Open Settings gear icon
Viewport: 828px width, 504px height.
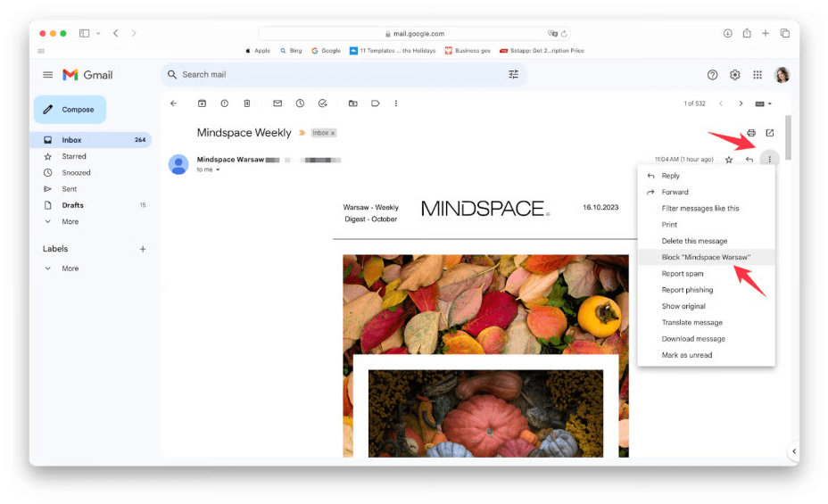(734, 75)
